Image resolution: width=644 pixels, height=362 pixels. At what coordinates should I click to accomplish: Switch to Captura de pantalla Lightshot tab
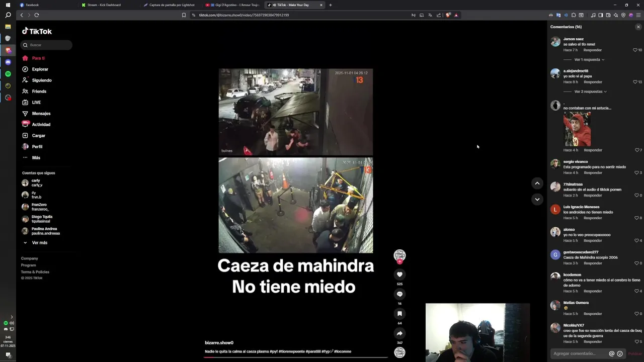(x=171, y=5)
